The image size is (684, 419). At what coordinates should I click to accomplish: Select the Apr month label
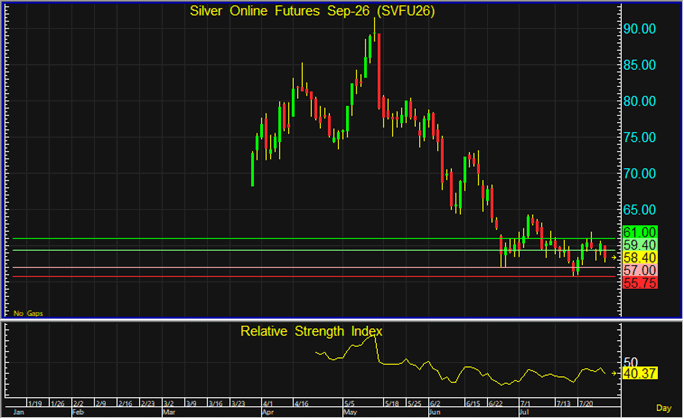[267, 412]
